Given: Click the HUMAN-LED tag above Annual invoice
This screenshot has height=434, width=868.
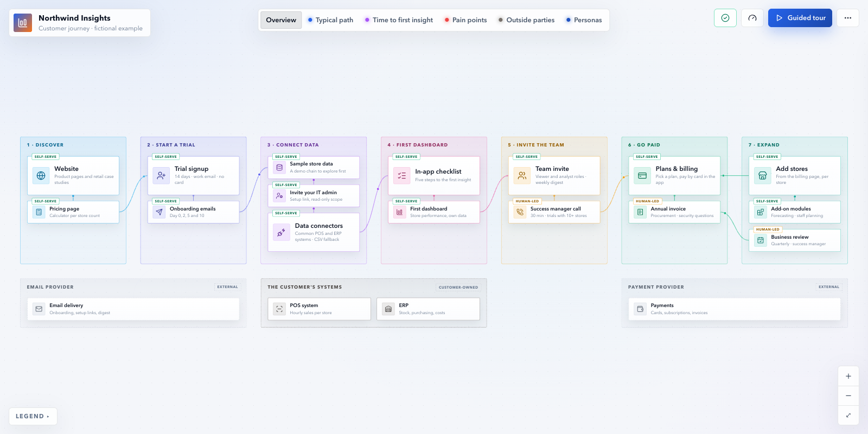Looking at the screenshot, I should [x=648, y=201].
